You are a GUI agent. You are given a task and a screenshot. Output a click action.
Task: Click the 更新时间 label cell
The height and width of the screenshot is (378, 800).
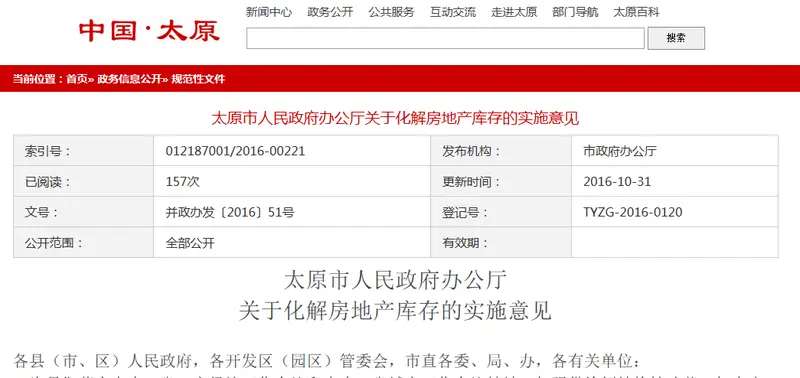click(501, 182)
